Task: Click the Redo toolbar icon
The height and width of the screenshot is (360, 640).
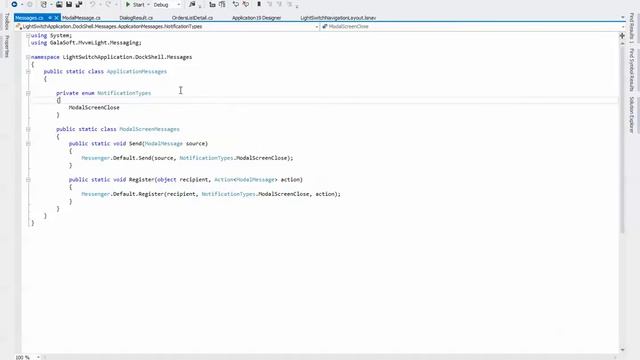Action: click(x=108, y=4)
